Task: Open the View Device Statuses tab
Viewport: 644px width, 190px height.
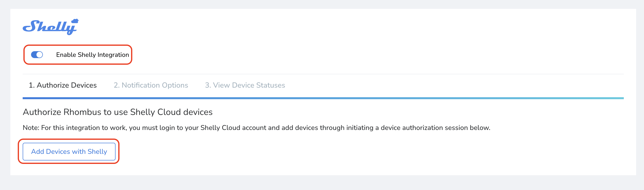Action: point(245,85)
